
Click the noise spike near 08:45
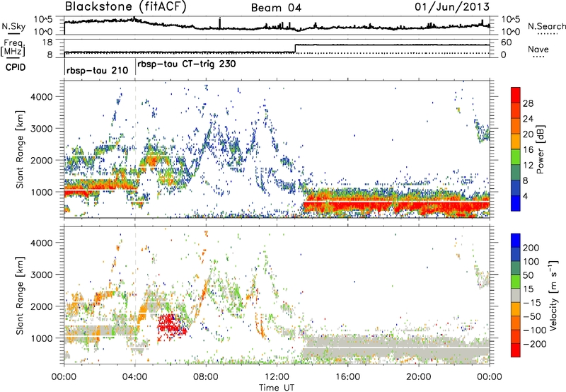(x=220, y=23)
